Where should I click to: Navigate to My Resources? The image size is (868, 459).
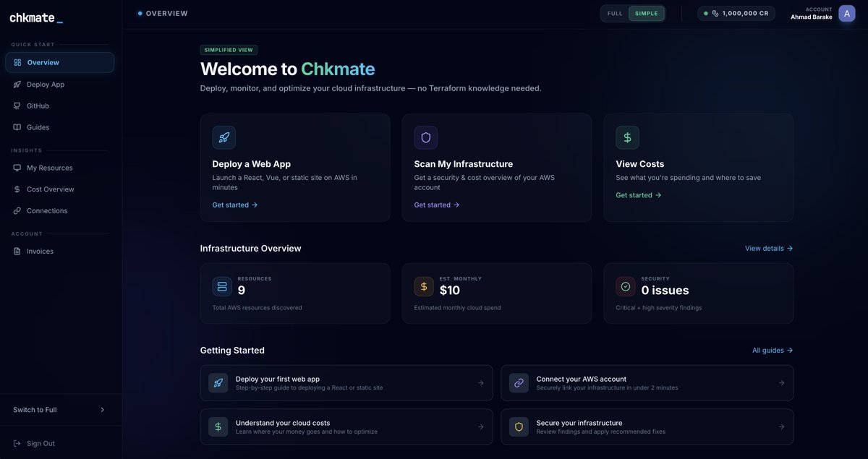click(x=59, y=168)
